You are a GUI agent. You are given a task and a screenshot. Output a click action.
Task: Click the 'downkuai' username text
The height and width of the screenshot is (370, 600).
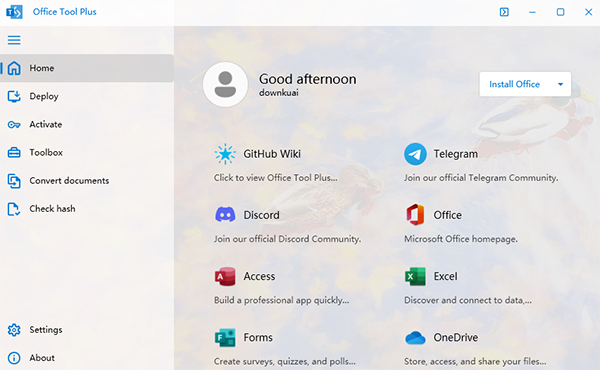pyautogui.click(x=279, y=93)
